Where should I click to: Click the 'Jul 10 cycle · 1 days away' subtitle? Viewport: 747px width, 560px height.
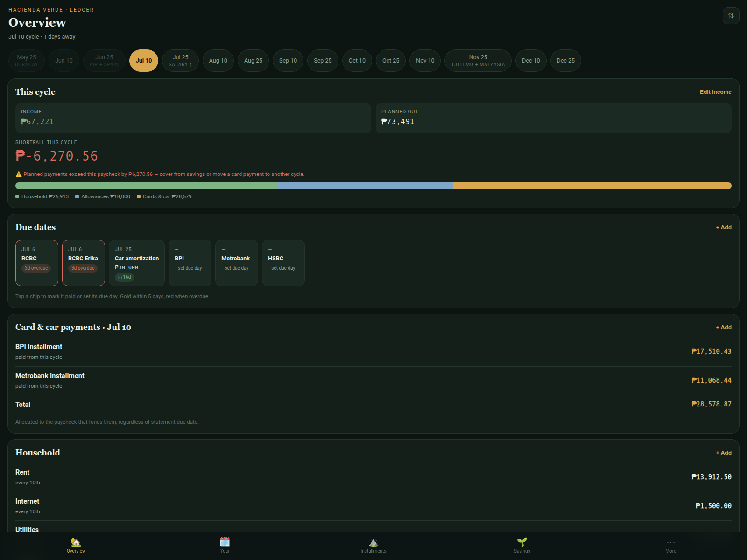tap(42, 37)
